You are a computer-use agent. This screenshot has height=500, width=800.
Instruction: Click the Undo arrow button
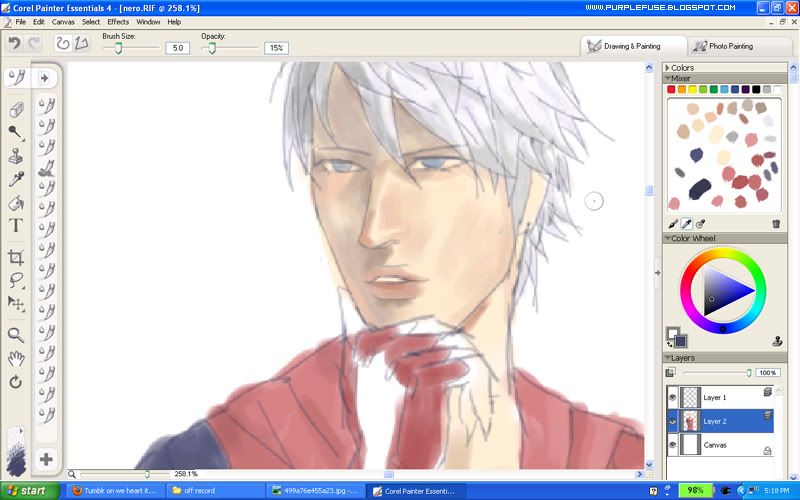15,43
